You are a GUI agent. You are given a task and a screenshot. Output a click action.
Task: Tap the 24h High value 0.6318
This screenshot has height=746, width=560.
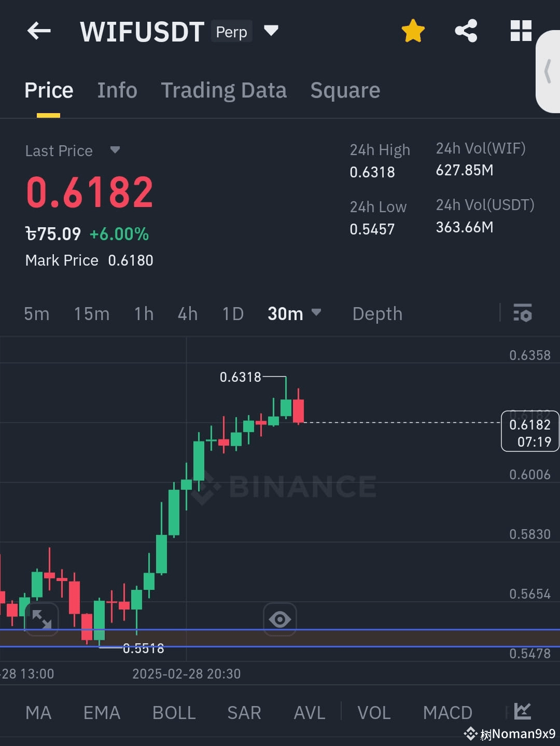pos(372,172)
